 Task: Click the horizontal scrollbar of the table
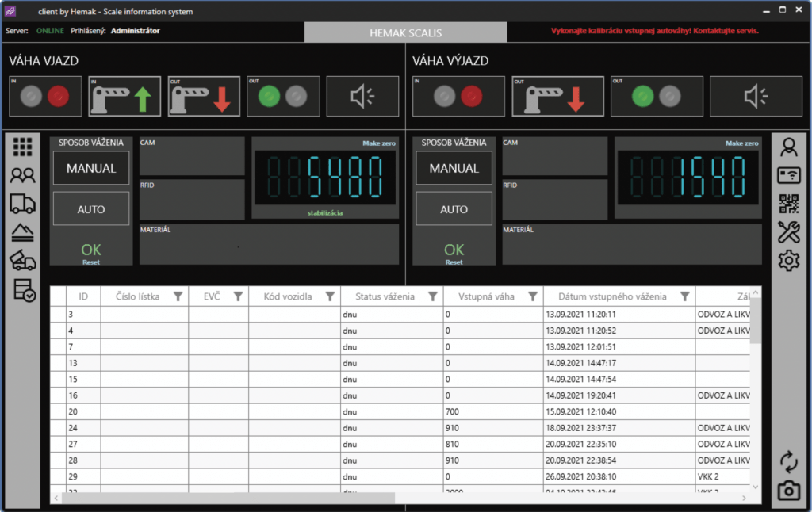tap(228, 498)
